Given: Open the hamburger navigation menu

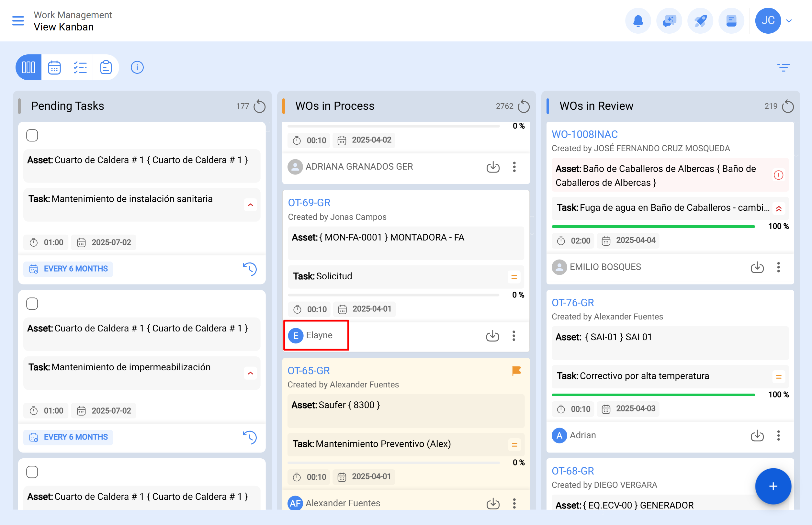Looking at the screenshot, I should pyautogui.click(x=18, y=21).
